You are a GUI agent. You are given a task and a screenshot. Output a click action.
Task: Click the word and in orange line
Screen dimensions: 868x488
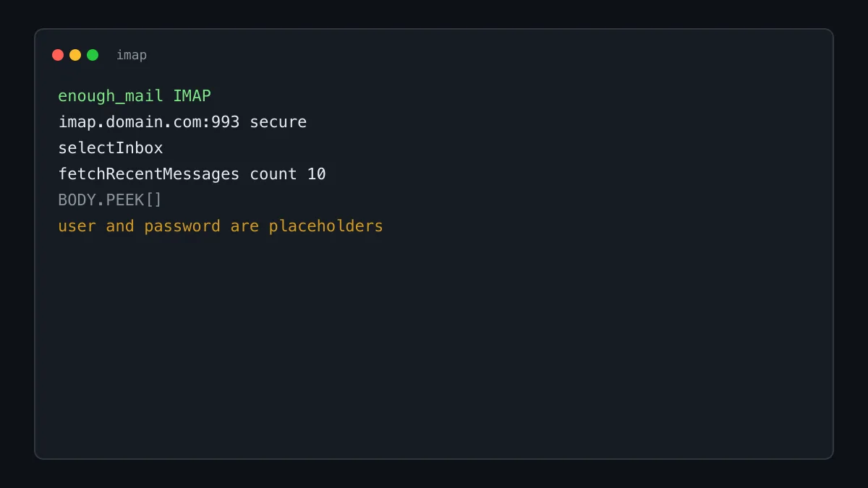point(120,226)
